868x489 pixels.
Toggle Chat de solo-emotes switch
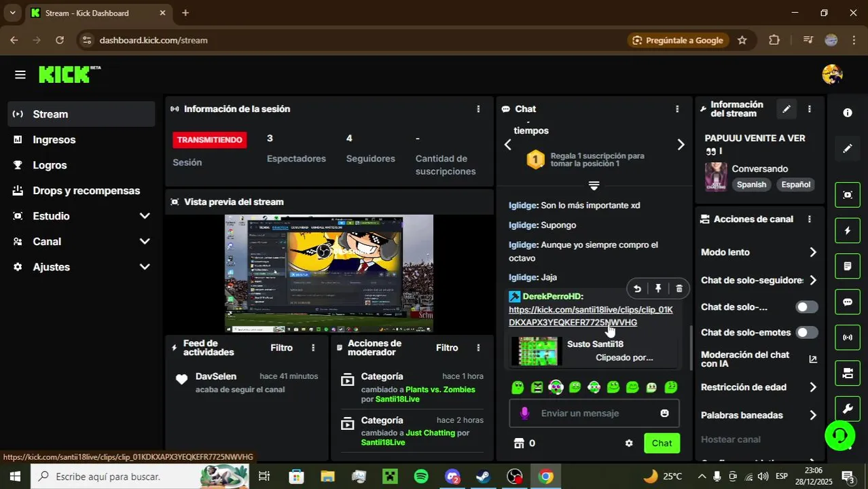click(807, 332)
